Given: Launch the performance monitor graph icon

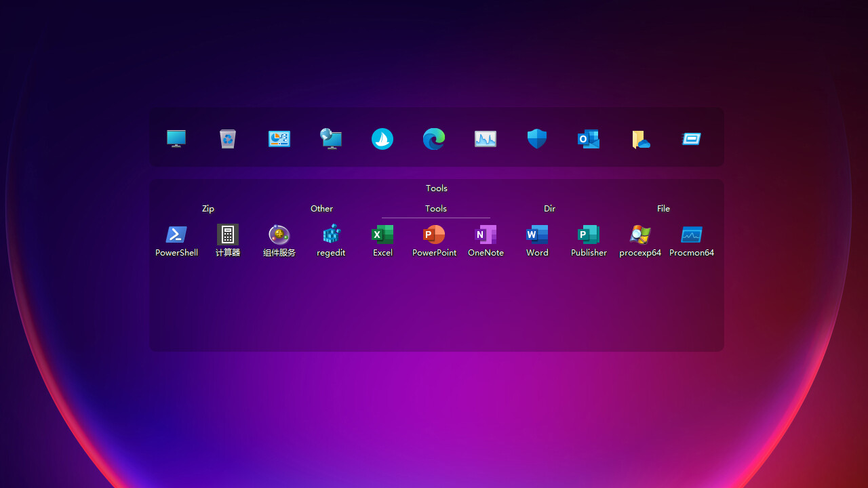Looking at the screenshot, I should pyautogui.click(x=486, y=139).
